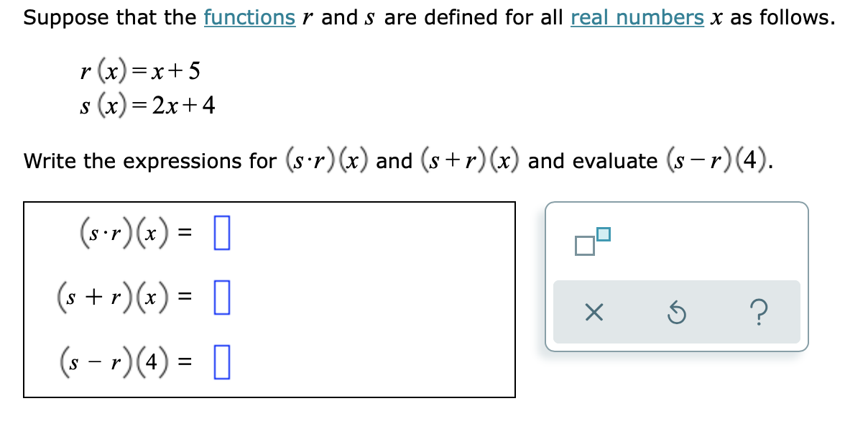Select the equation s(x) = 2x + 4
The height and width of the screenshot is (447, 868).
click(147, 104)
